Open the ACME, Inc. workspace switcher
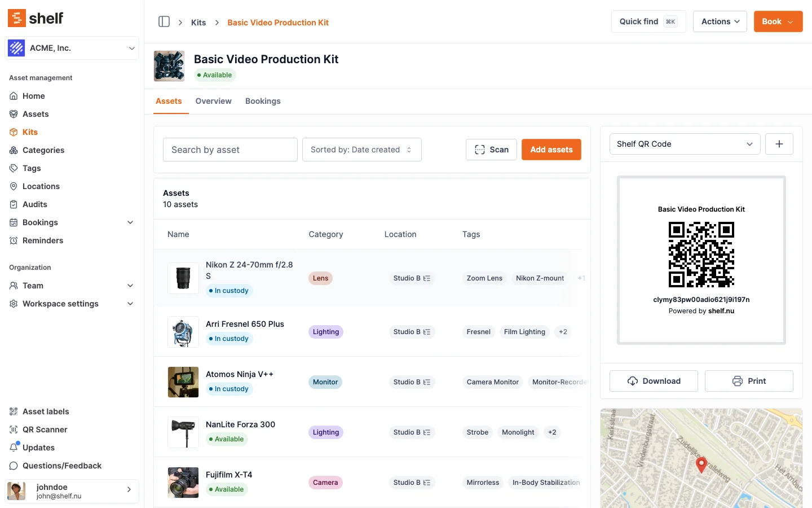Viewport: 812px width, 508px height. (72, 48)
